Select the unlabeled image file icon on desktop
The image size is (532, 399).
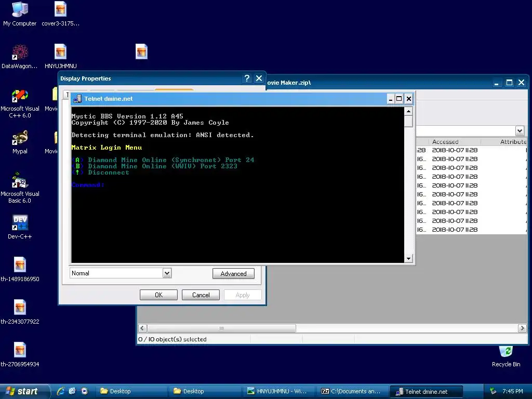(x=141, y=52)
